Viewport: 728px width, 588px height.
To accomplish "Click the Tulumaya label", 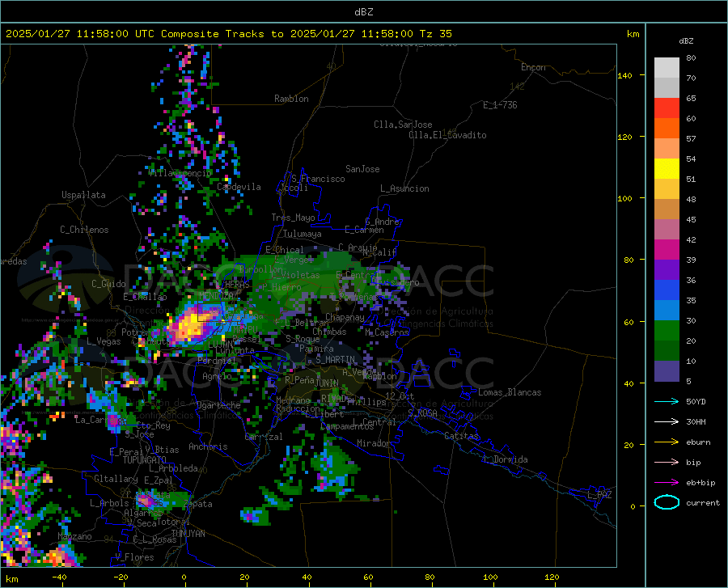I will point(303,234).
